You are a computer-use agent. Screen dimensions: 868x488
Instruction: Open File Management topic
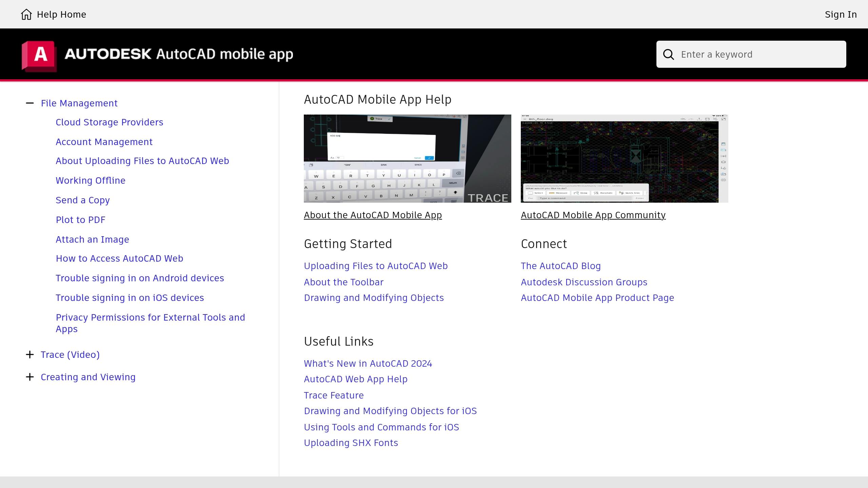pos(79,103)
